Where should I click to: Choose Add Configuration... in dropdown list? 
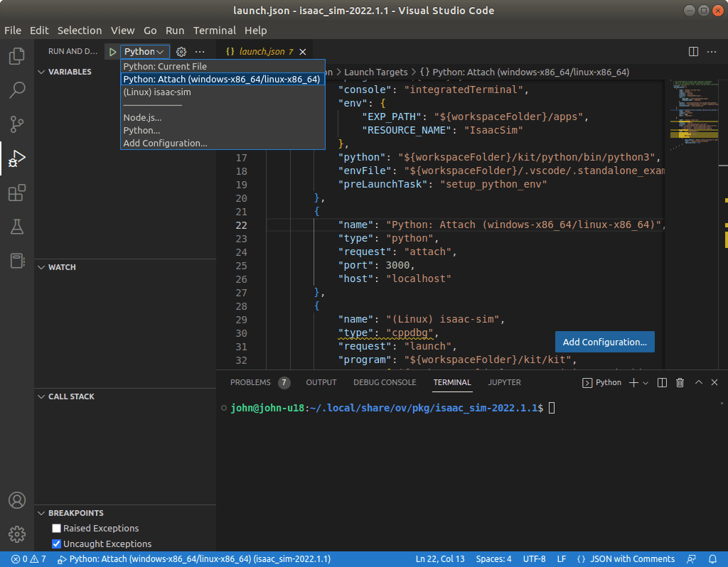(223, 144)
